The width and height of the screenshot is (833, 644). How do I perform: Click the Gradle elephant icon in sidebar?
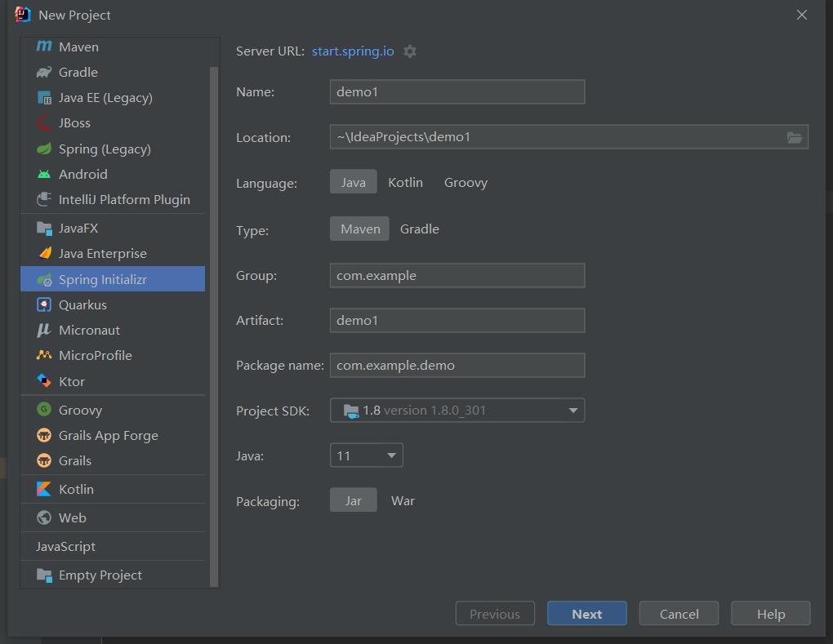pos(44,72)
